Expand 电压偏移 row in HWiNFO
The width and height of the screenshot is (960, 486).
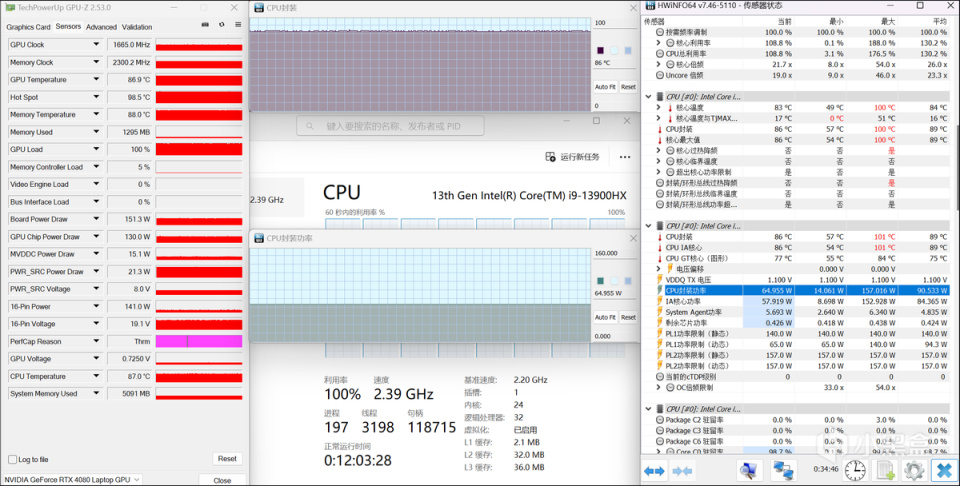coord(658,269)
